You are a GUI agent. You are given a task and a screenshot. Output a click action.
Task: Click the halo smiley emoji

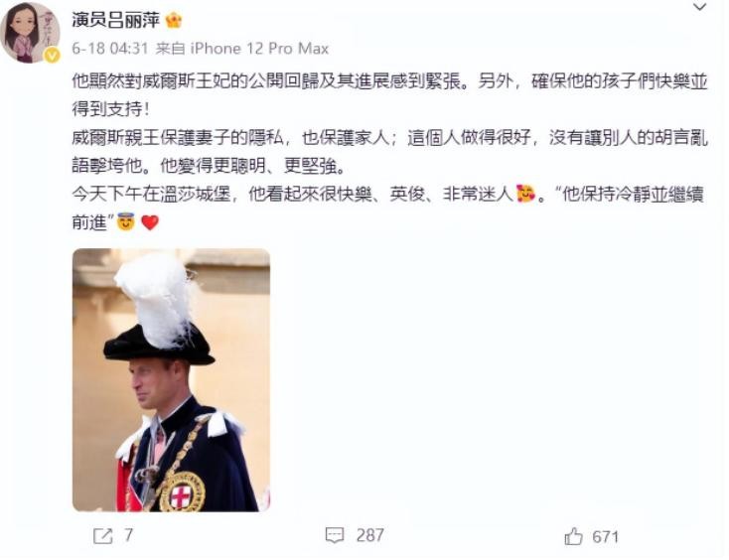[x=125, y=221]
